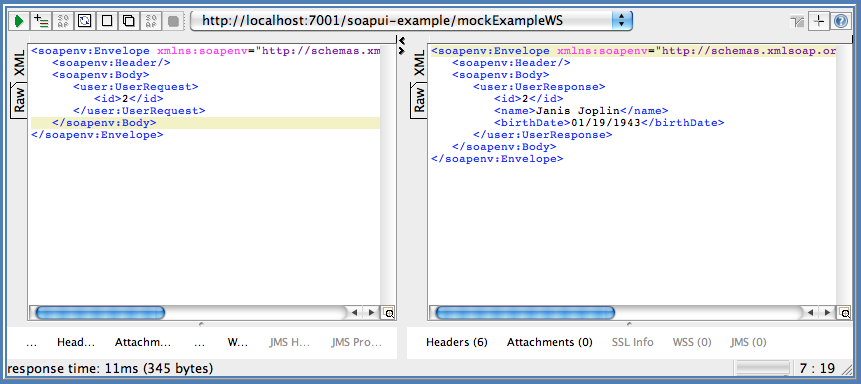The image size is (861, 384).
Task: Submit the request with the green play button
Action: point(19,21)
